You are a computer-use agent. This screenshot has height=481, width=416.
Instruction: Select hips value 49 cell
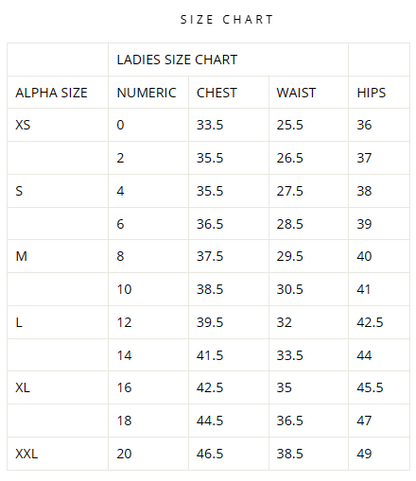(379, 454)
